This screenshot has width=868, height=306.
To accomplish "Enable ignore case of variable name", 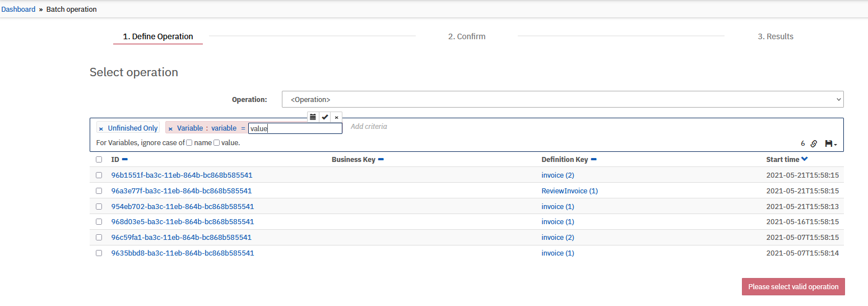I will [189, 143].
